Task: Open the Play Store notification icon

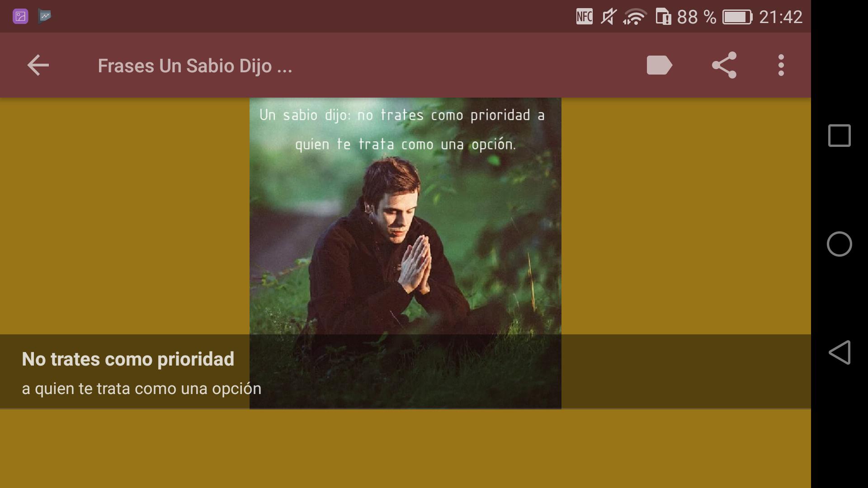Action: click(x=45, y=16)
